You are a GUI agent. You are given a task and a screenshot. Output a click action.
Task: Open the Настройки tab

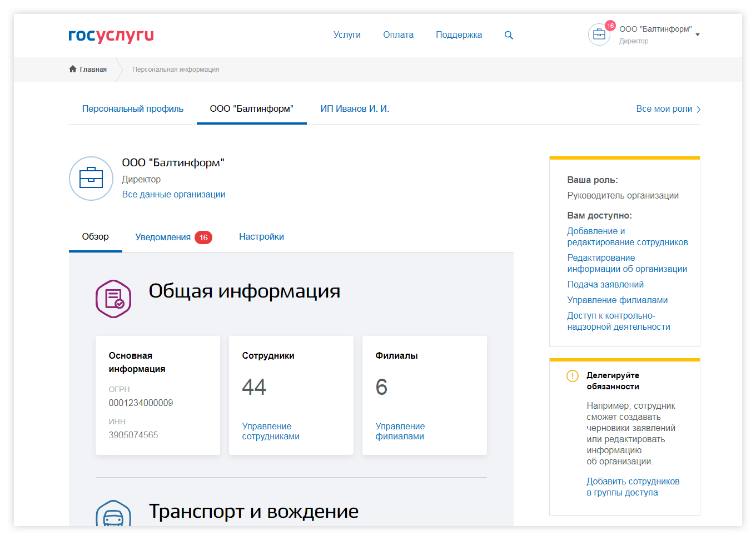[x=261, y=237]
